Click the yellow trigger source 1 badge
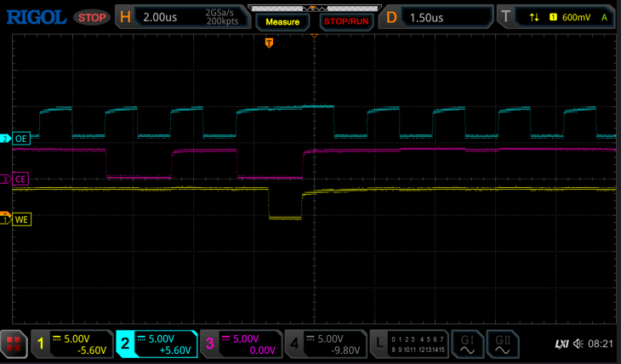Image resolution: width=621 pixels, height=364 pixels. tap(553, 17)
